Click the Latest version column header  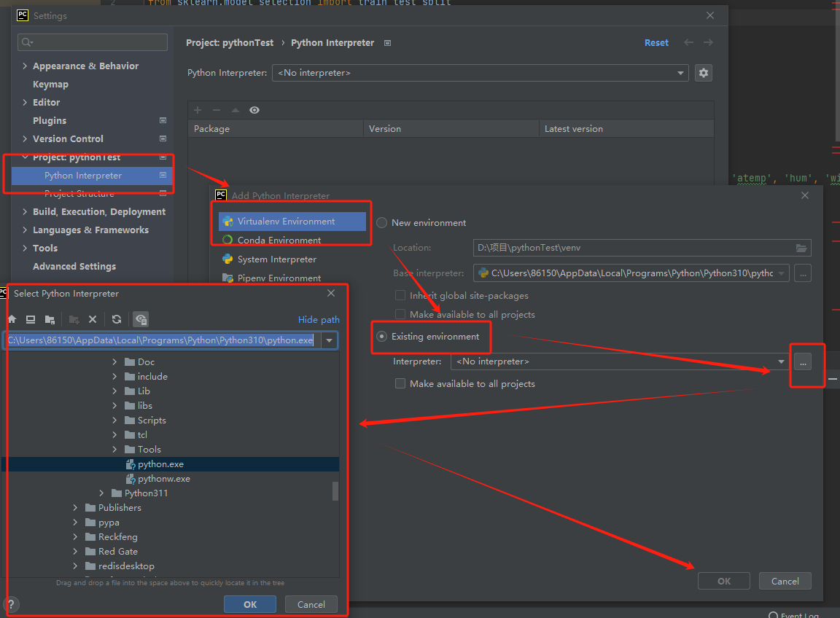pyautogui.click(x=626, y=128)
